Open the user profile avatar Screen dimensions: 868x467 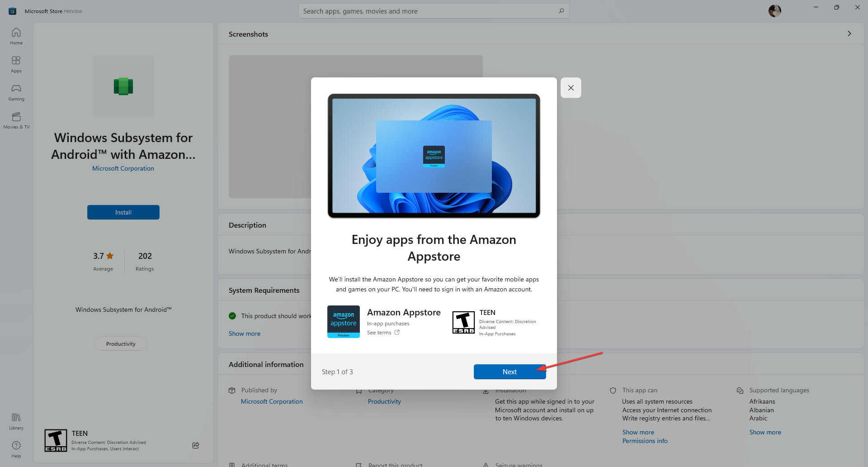pyautogui.click(x=774, y=11)
